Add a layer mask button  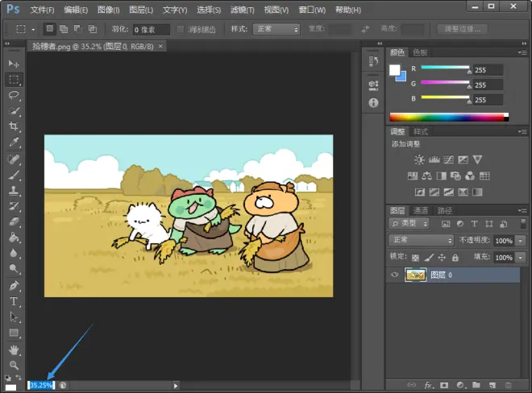tap(444, 385)
